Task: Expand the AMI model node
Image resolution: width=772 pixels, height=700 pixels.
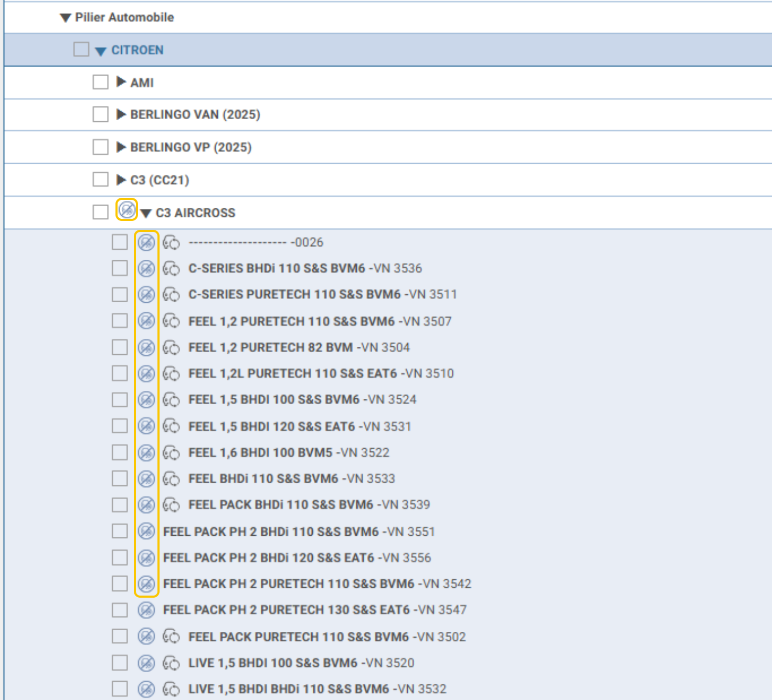Action: 121,82
